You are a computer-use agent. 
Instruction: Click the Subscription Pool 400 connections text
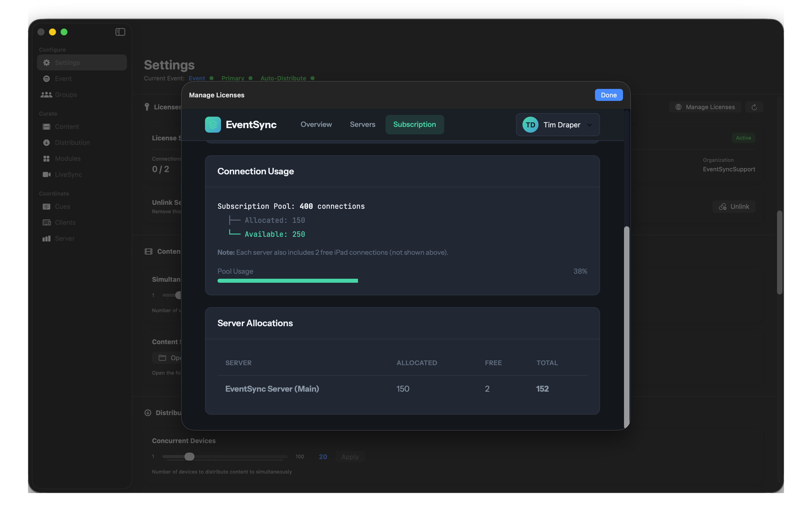(291, 206)
